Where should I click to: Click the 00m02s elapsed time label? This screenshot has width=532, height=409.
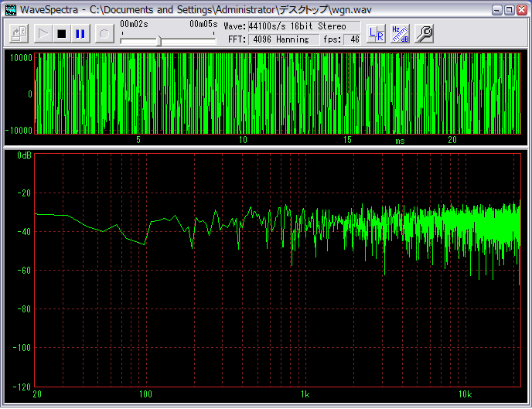134,24
